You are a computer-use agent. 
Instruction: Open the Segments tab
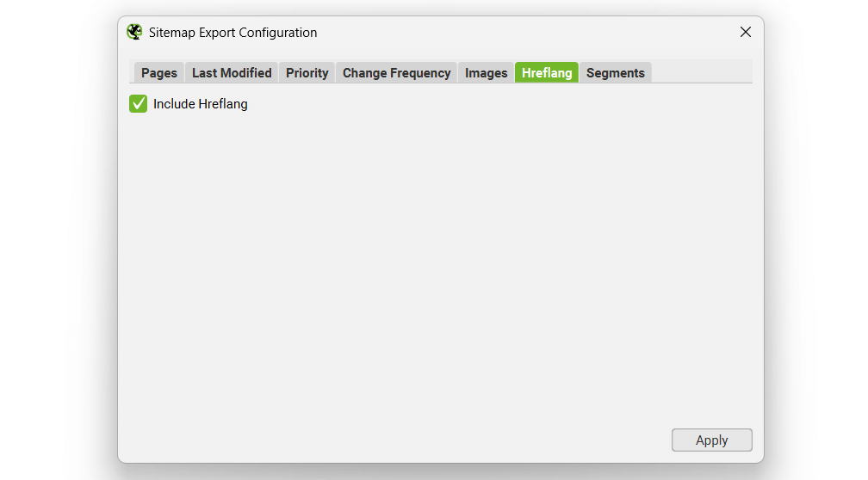616,73
